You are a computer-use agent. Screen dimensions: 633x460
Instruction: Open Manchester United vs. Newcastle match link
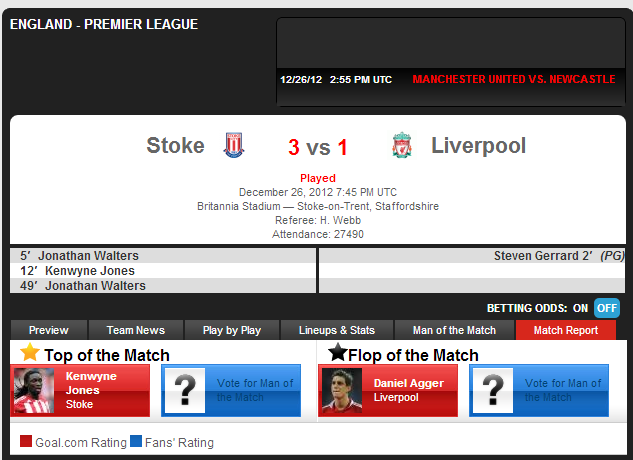514,79
